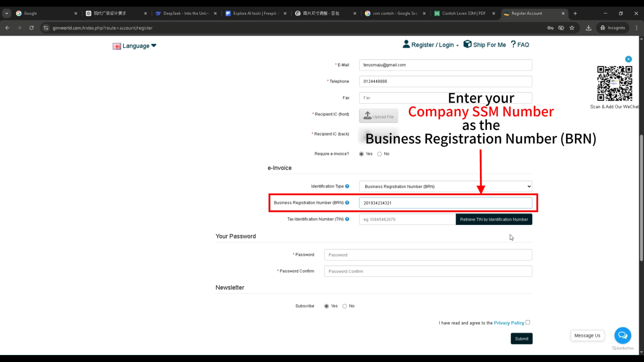Viewport: 644px width, 362px height.
Task: Click the BRN help question mark icon
Action: coord(347,203)
